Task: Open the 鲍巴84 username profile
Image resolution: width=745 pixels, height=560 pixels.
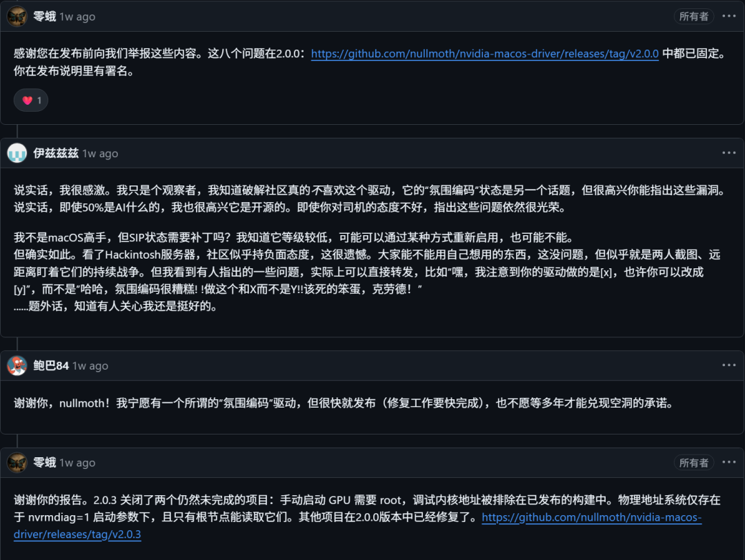Action: point(51,366)
